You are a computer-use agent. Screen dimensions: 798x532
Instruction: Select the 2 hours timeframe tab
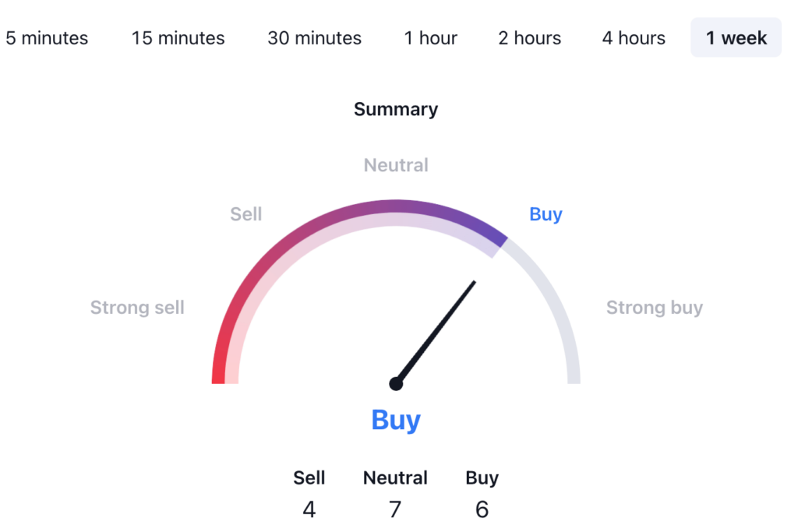(529, 37)
